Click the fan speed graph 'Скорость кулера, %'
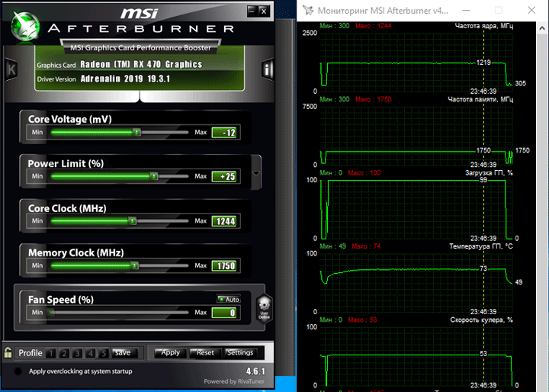 tap(416, 356)
